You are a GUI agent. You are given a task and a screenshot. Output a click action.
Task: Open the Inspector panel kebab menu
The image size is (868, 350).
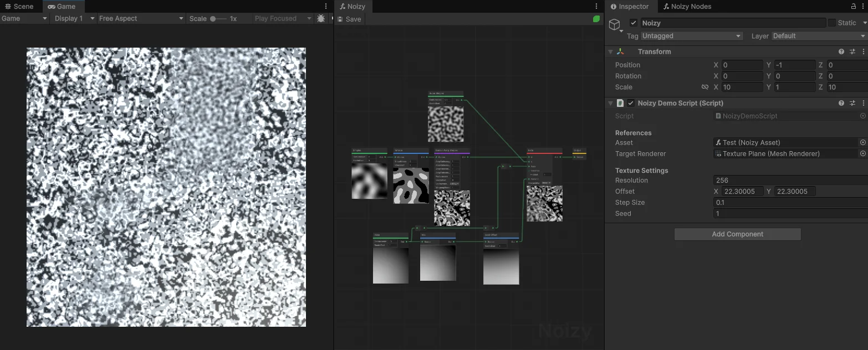pyautogui.click(x=864, y=7)
